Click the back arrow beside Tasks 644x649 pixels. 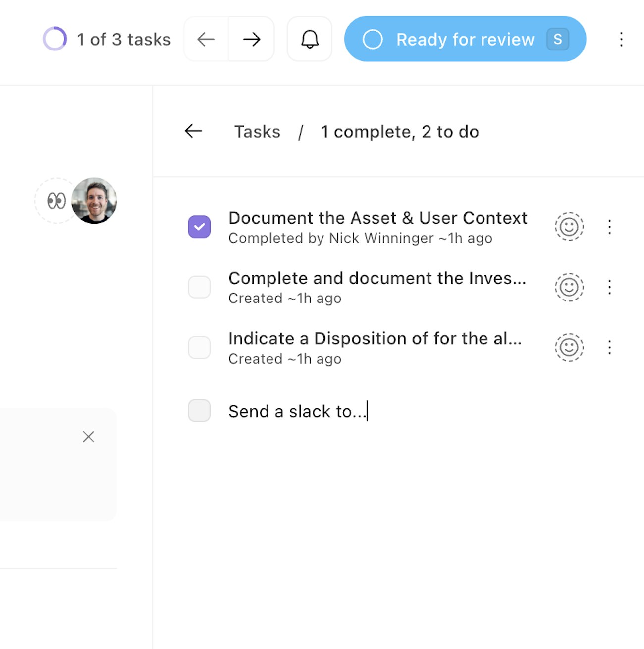pyautogui.click(x=194, y=131)
